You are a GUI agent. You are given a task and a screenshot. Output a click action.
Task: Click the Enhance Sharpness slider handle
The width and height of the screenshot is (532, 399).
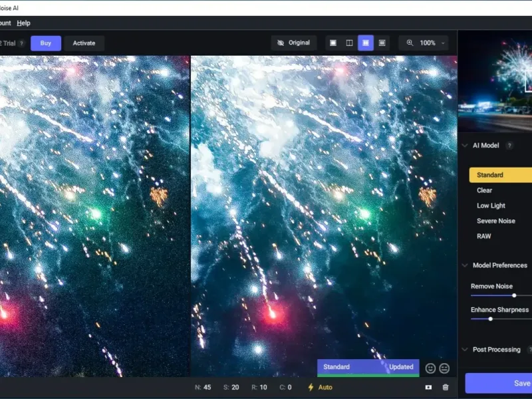(490, 319)
